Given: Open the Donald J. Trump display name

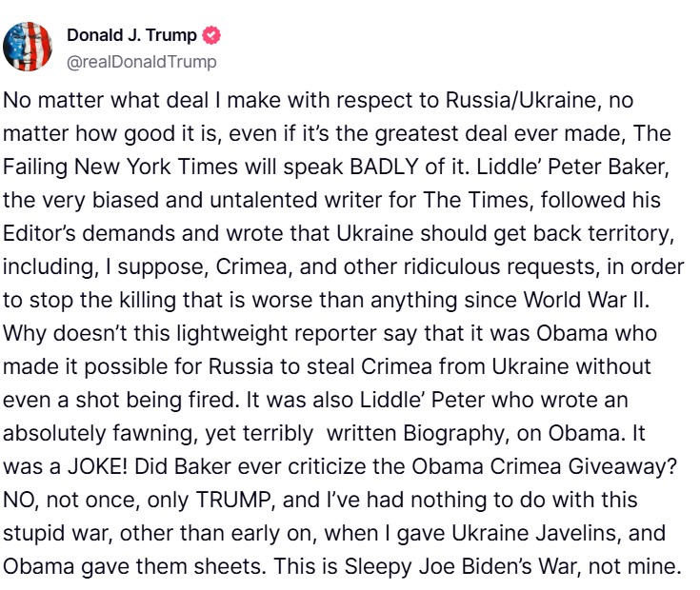Looking at the screenshot, I should [x=131, y=36].
